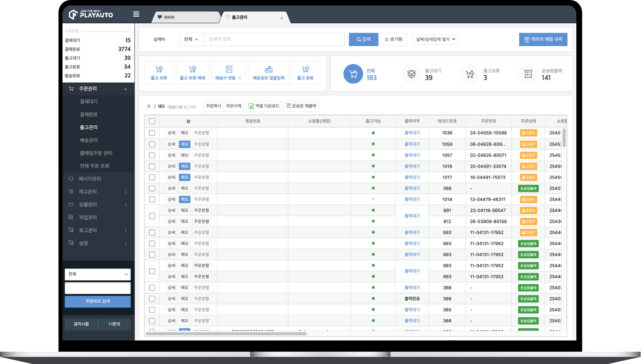Open 배송관리 in the sidebar menu
The width and height of the screenshot is (641, 364).
coord(88,140)
